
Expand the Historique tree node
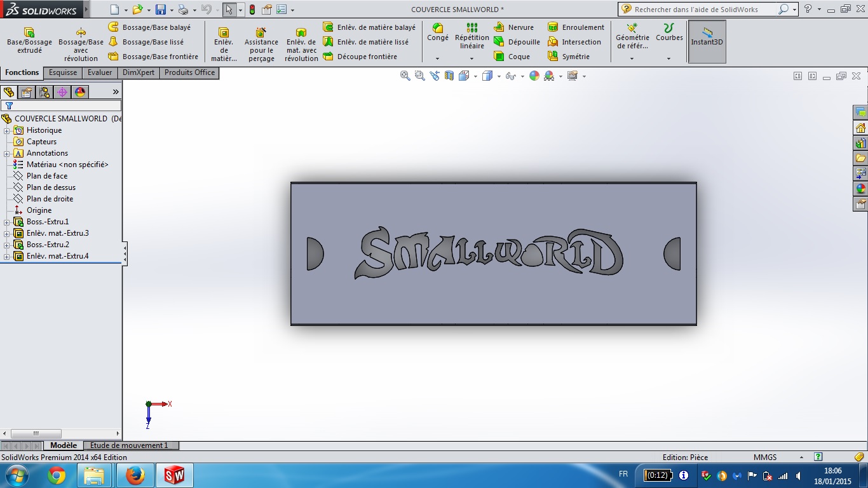pyautogui.click(x=7, y=130)
